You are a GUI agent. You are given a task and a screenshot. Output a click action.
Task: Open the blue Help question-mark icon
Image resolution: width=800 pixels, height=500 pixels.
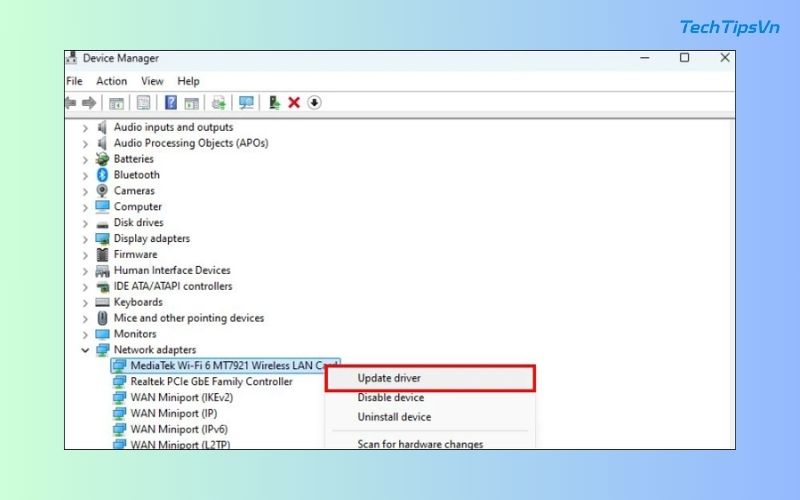point(171,103)
